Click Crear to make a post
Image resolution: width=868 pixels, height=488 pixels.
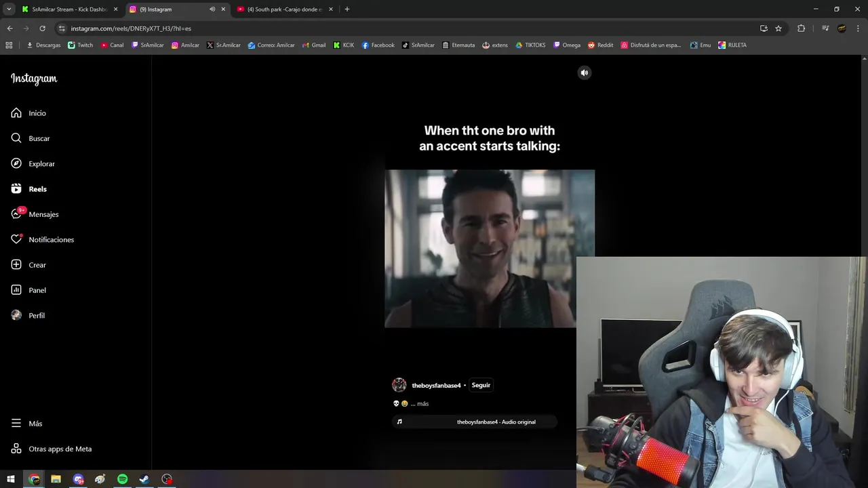click(x=37, y=265)
